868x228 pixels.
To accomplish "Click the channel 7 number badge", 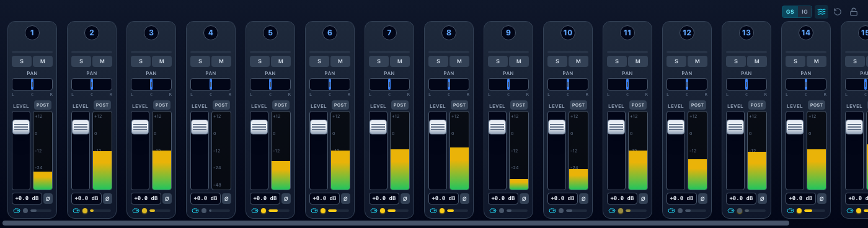I will point(389,33).
